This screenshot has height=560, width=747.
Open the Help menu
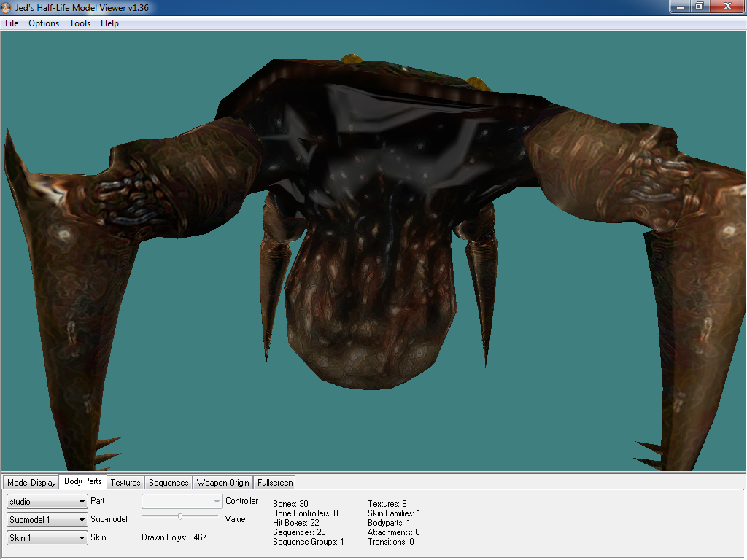109,23
